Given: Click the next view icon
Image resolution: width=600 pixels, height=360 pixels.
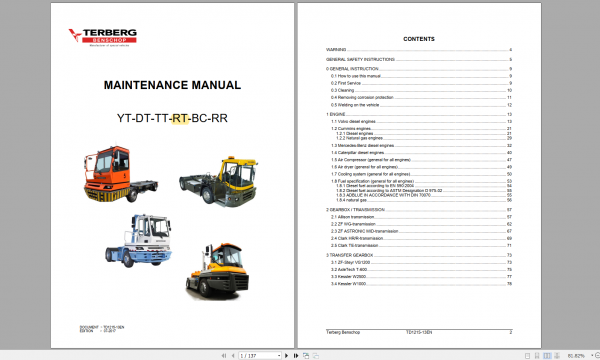Looking at the screenshot, I should pos(316,356).
